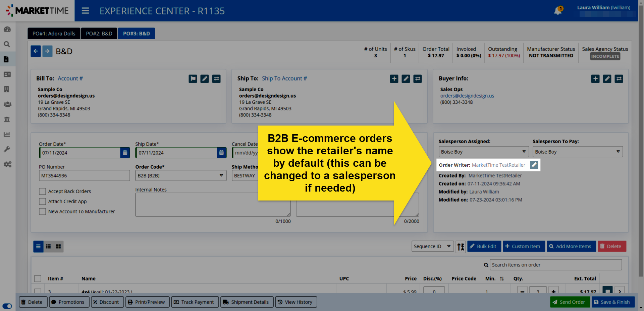Click the Add More Items button
This screenshot has height=311, width=644.
[571, 246]
